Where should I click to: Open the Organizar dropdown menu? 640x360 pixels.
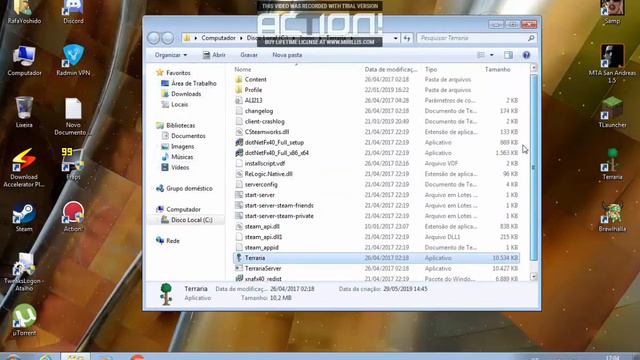tap(171, 55)
